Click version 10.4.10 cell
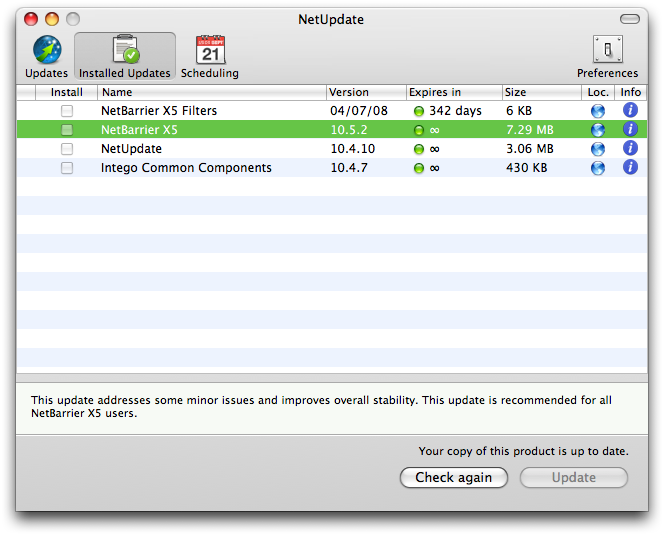Viewport: 664px width, 535px height. pos(353,149)
